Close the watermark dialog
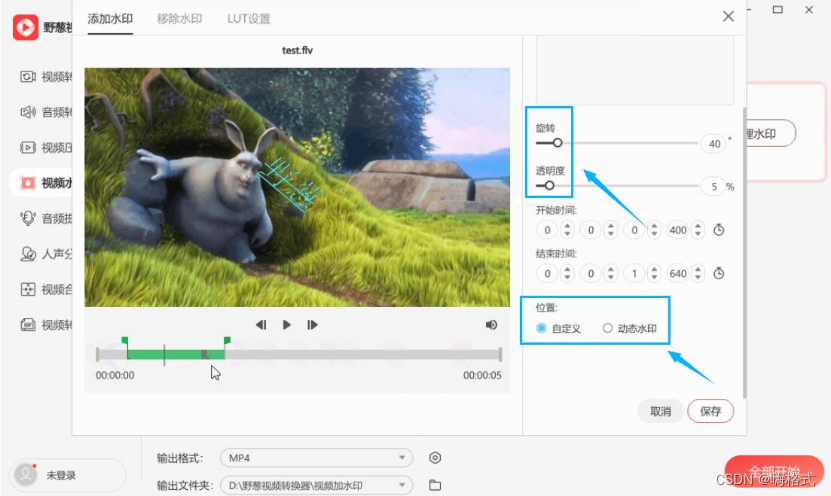 pos(728,16)
